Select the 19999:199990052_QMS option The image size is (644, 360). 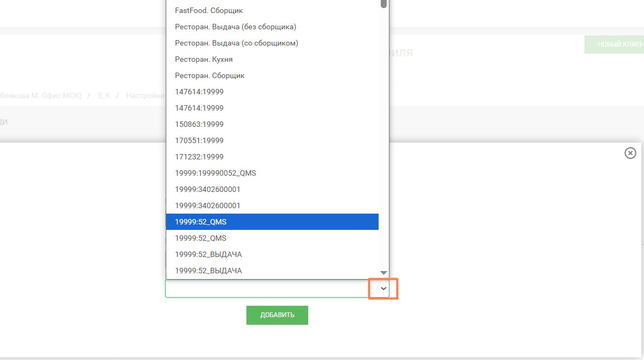click(x=215, y=173)
